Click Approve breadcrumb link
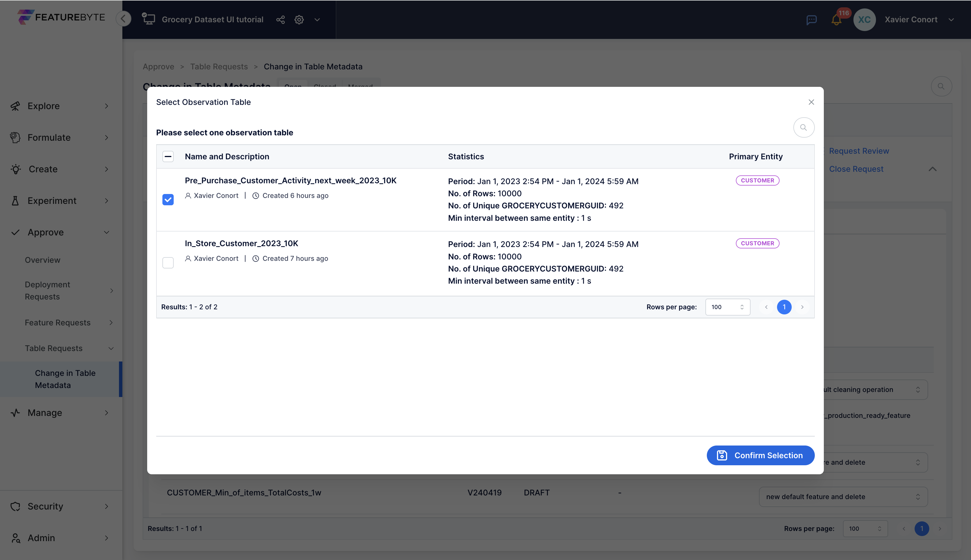The width and height of the screenshot is (971, 560). [158, 67]
